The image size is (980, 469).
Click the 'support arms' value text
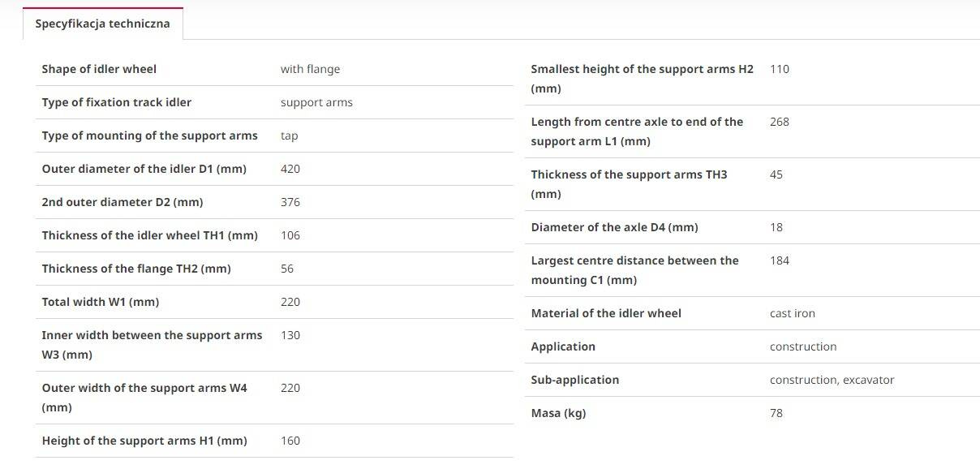(x=316, y=102)
